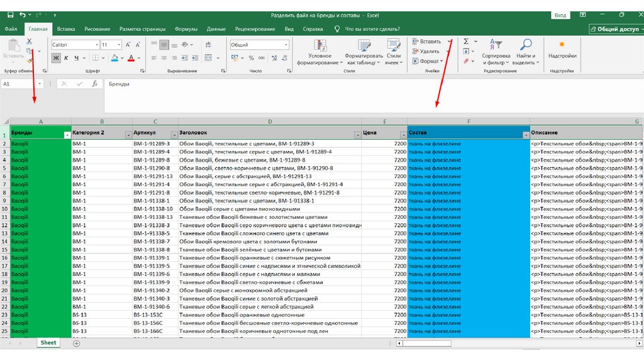
Task: Click the AutoSum sigma icon
Action: tap(466, 42)
